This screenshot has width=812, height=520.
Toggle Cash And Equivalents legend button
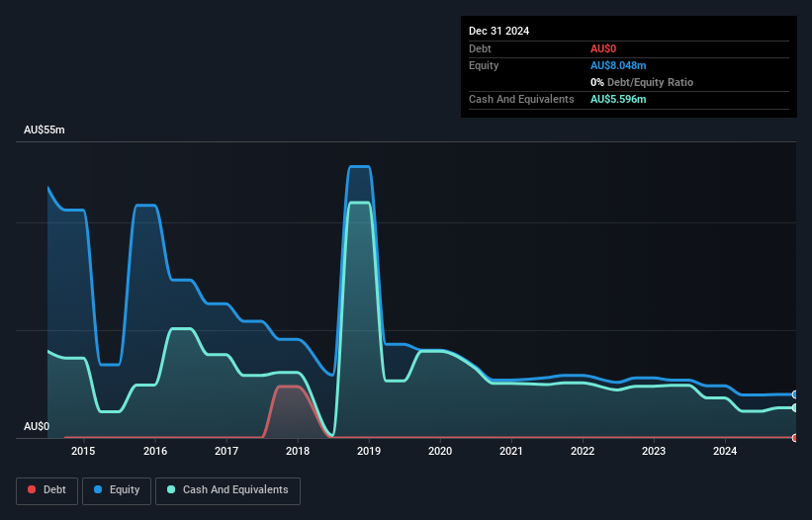tap(227, 490)
